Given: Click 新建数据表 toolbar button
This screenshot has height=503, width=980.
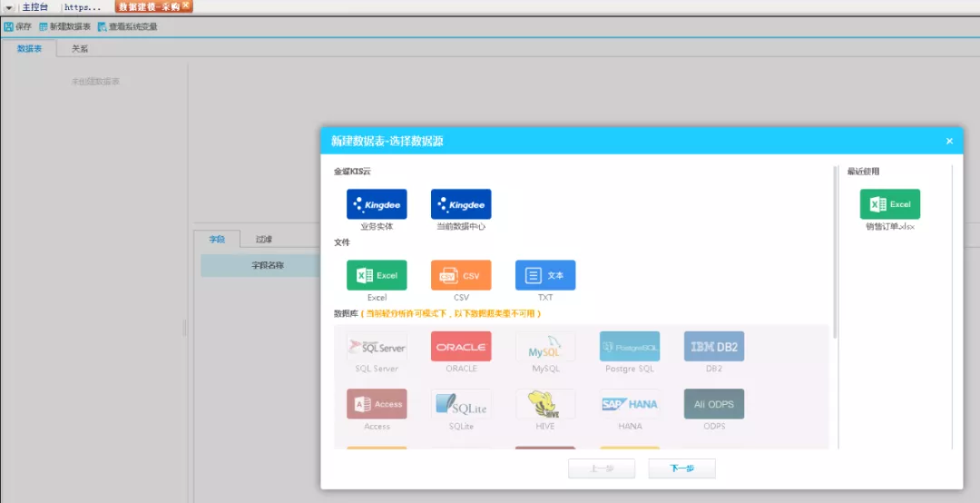Looking at the screenshot, I should pos(65,26).
